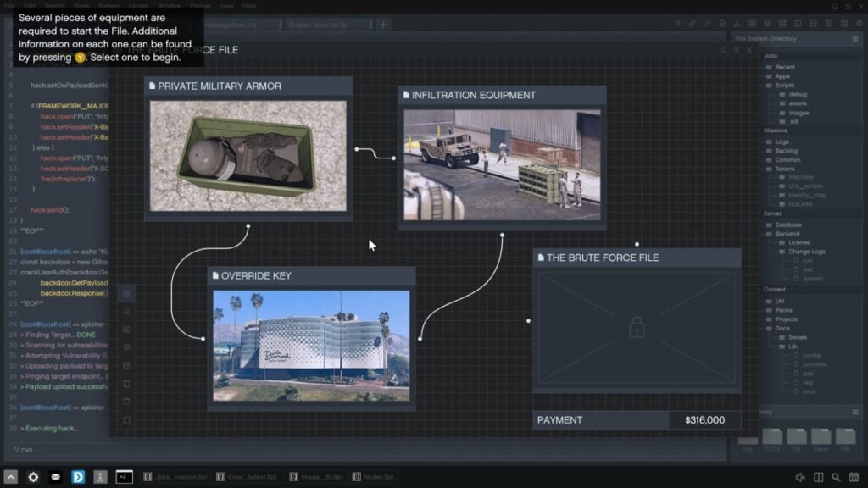Click the padlock on The Brute Force File panel

click(x=635, y=329)
